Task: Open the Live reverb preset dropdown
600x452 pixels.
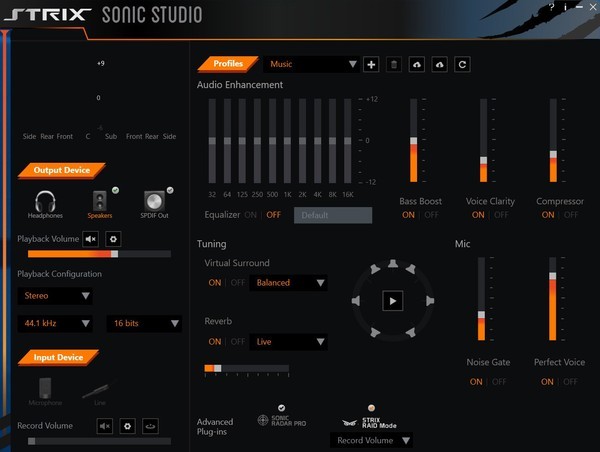Action: point(288,342)
